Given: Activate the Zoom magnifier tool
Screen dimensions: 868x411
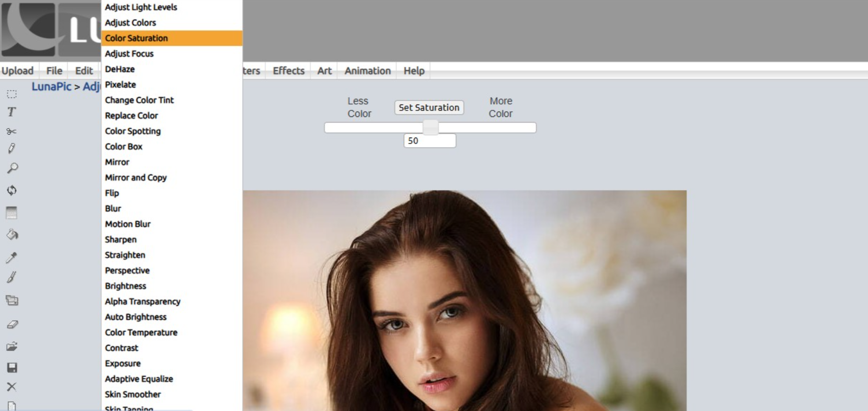Looking at the screenshot, I should [x=12, y=168].
